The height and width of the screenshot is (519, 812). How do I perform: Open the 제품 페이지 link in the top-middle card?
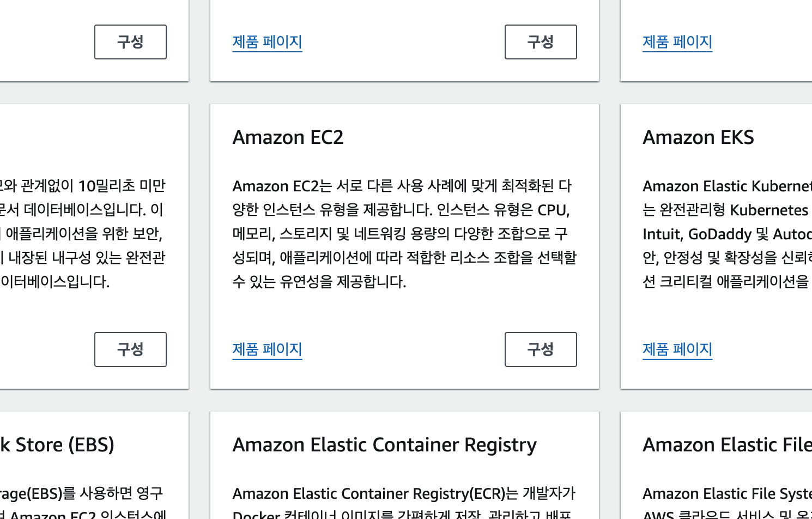coord(267,42)
